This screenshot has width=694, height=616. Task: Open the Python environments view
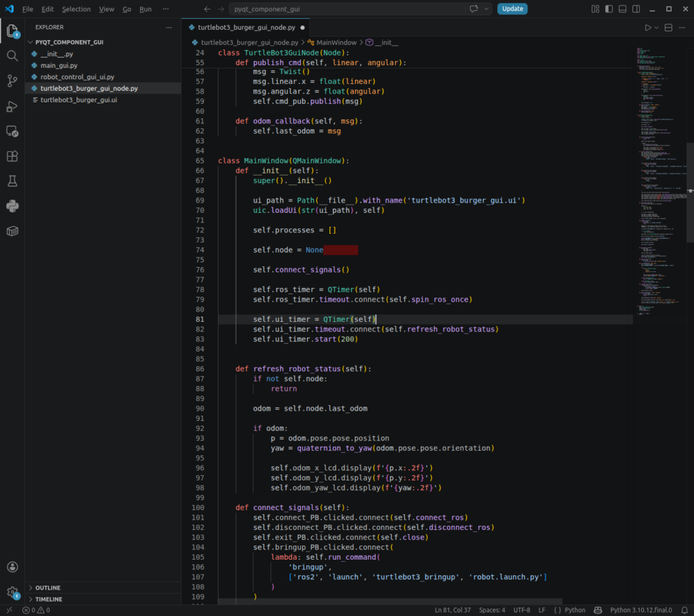[12, 206]
